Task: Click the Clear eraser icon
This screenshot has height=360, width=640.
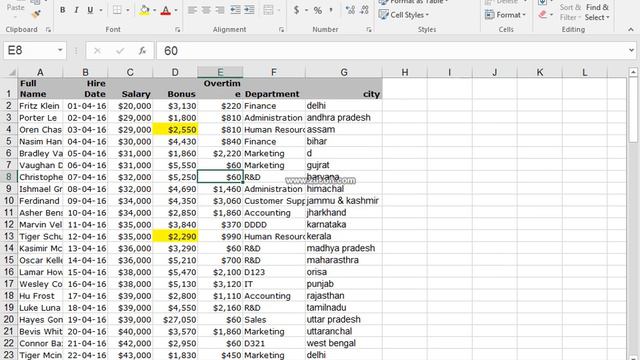Action: [542, 15]
